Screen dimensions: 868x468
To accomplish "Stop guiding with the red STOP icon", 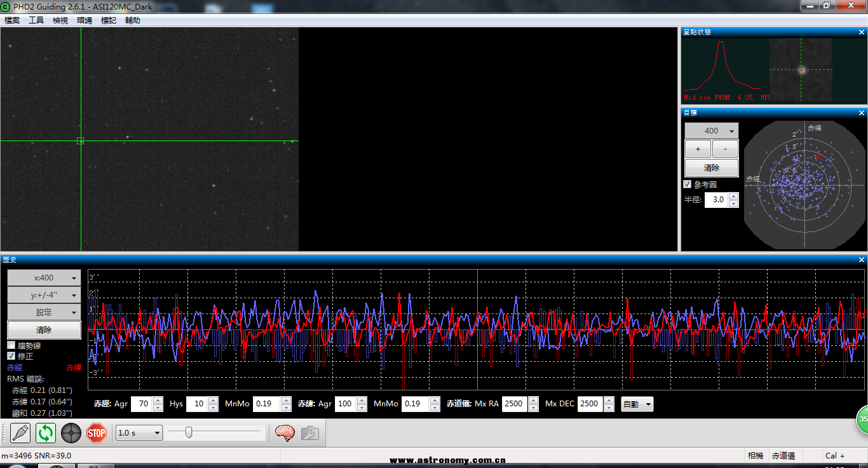I will pyautogui.click(x=96, y=433).
